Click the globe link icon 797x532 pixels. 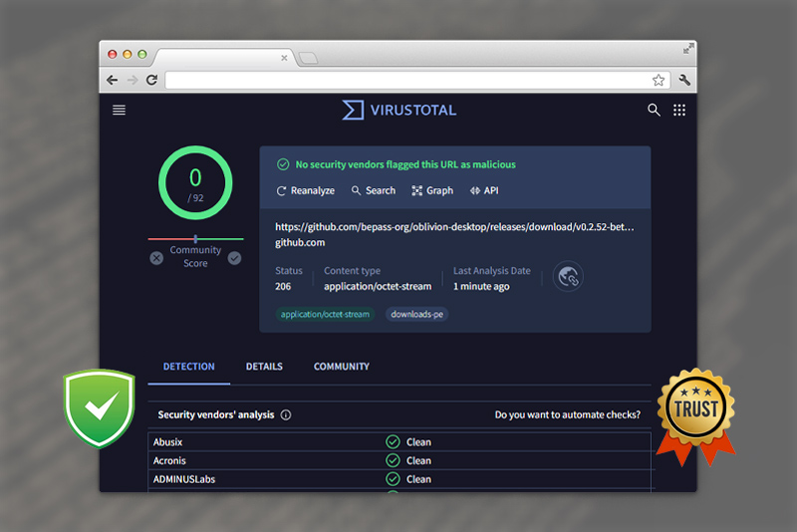[568, 276]
